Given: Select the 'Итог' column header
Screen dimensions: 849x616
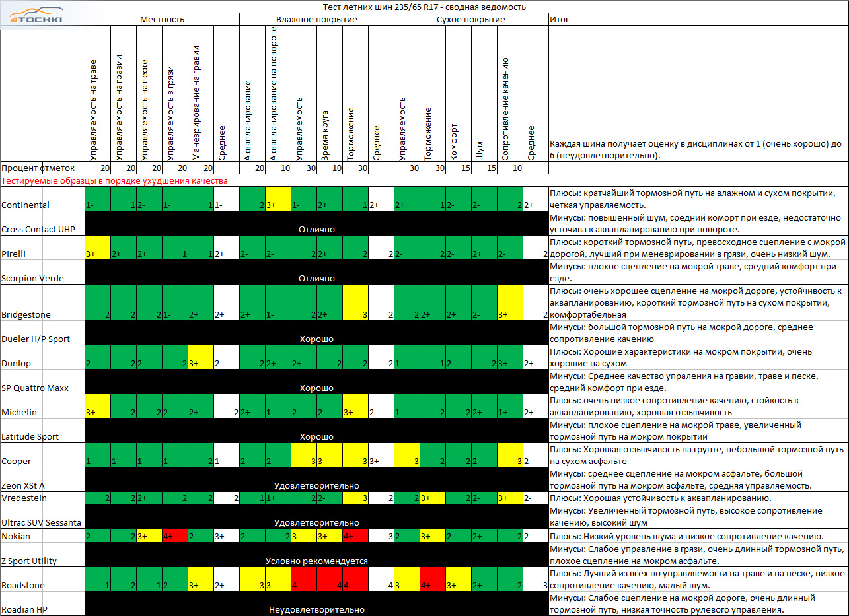Looking at the screenshot, I should click(x=559, y=20).
